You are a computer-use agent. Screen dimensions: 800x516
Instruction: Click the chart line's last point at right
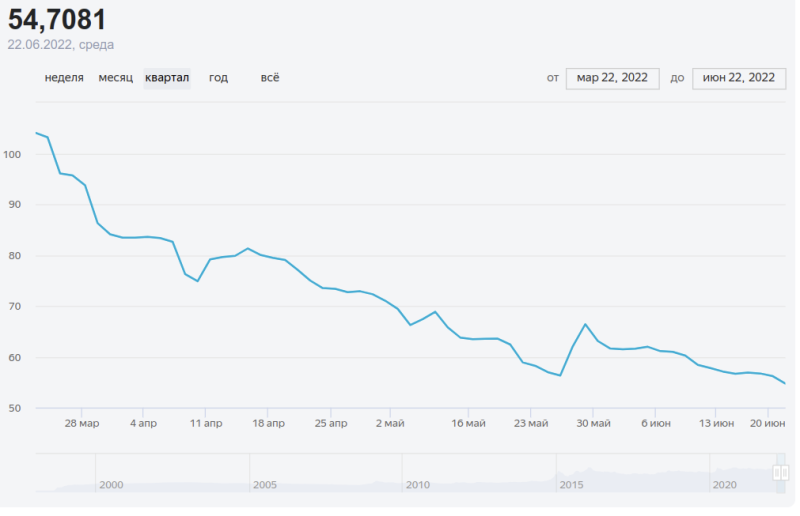pyautogui.click(x=785, y=384)
